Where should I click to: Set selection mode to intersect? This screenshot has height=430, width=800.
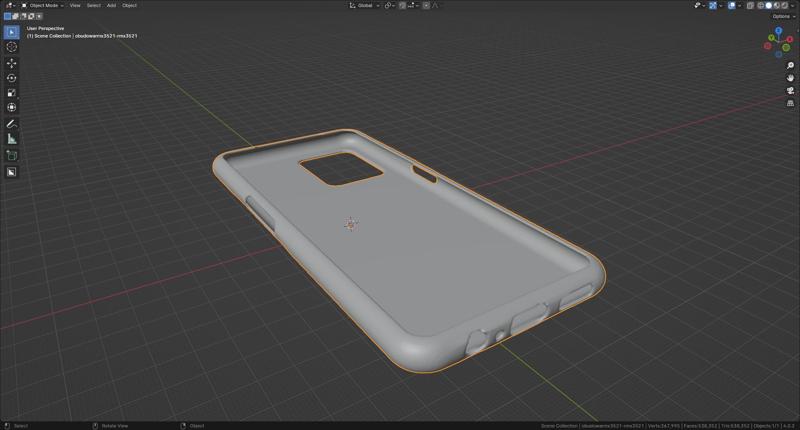(x=39, y=16)
